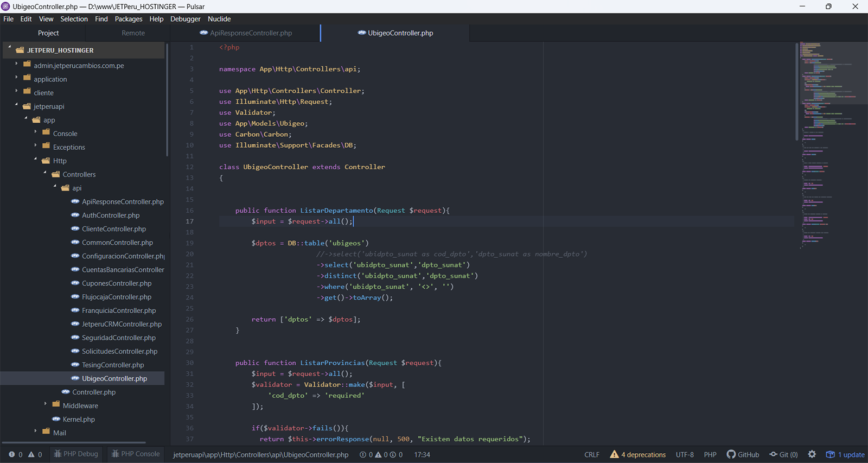Click the deprecations warning triangle icon
Screen dimensions: 868x463
point(614,454)
